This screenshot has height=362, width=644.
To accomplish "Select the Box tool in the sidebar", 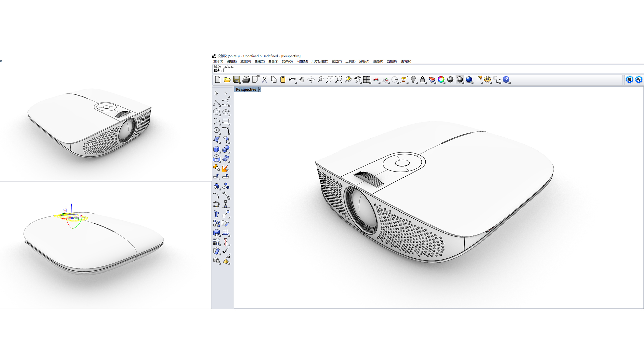I will (216, 149).
